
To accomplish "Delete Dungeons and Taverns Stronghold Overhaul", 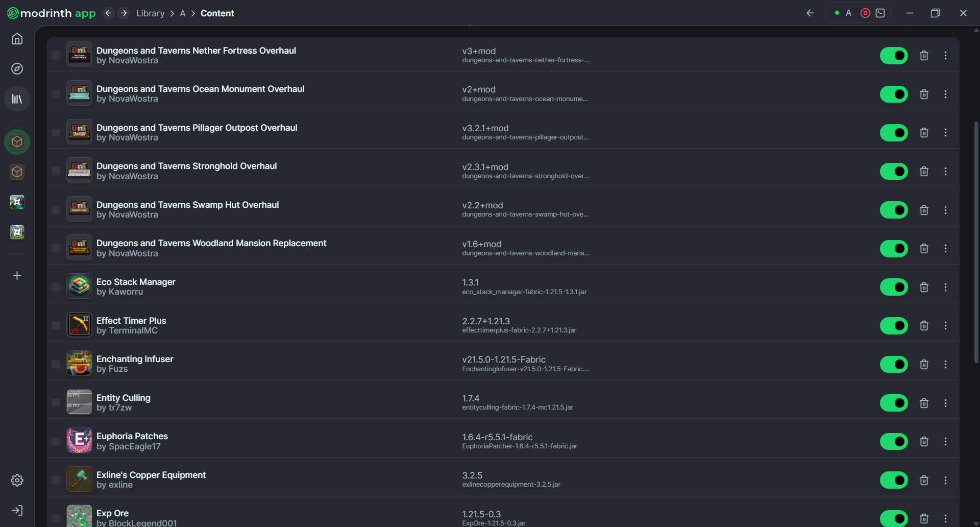I will pos(924,172).
